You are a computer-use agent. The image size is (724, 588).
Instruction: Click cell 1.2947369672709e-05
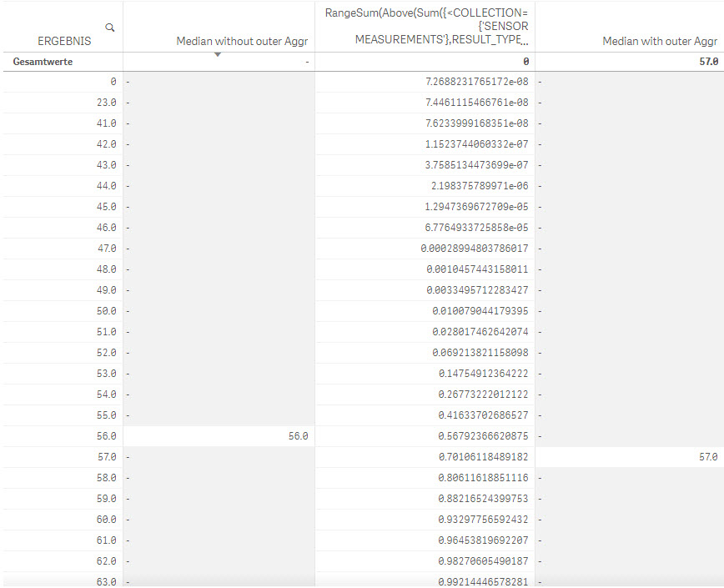click(477, 207)
